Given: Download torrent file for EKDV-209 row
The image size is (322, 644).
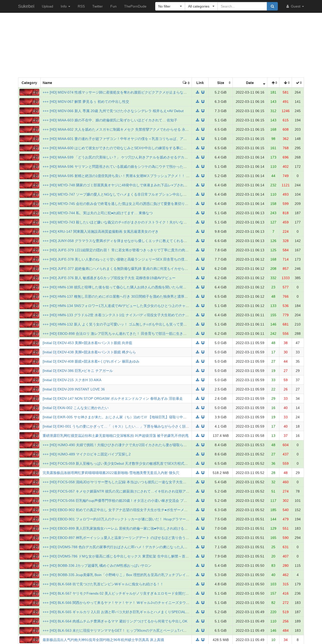Looking at the screenshot, I should coord(197,389).
